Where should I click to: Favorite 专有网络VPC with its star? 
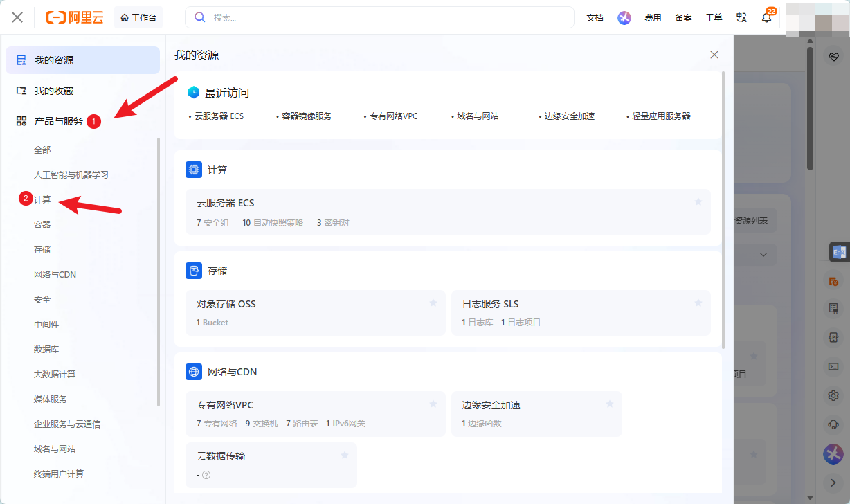(433, 404)
